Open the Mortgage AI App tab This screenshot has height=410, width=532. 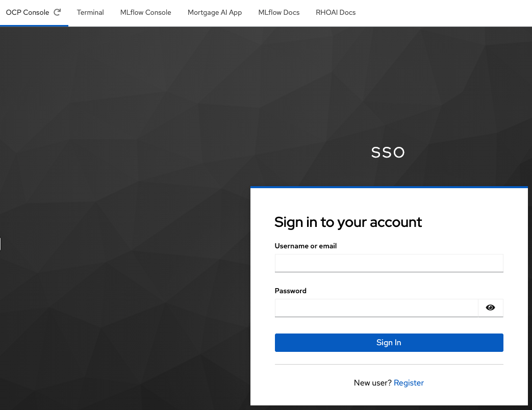coord(214,12)
